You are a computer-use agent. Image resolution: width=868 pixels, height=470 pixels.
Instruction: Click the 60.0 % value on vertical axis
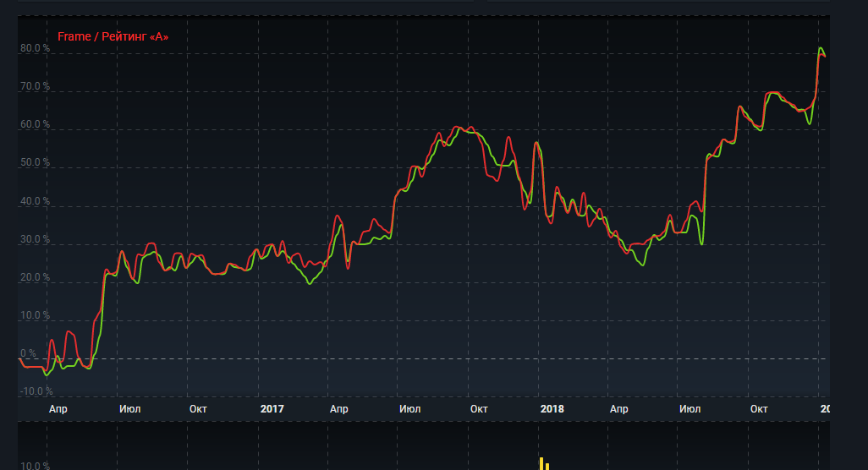[36, 125]
